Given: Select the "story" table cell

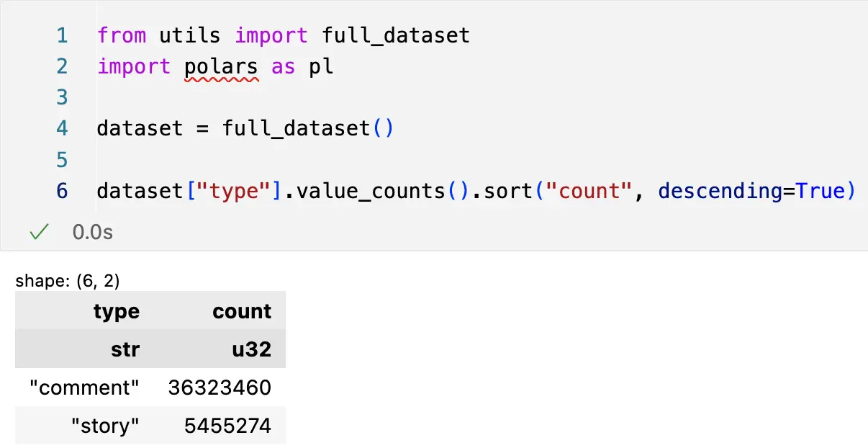Looking at the screenshot, I should point(105,426).
